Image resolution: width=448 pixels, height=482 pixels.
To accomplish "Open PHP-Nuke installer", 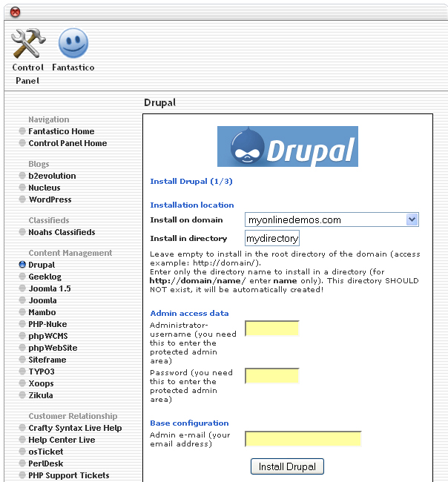I will point(47,324).
